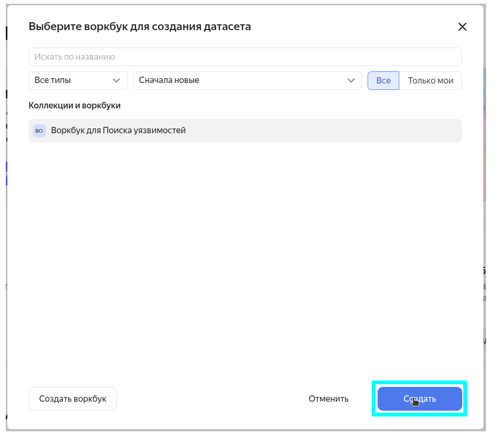
Task: Click the chevron arrow on Сначала новые
Action: pyautogui.click(x=351, y=80)
